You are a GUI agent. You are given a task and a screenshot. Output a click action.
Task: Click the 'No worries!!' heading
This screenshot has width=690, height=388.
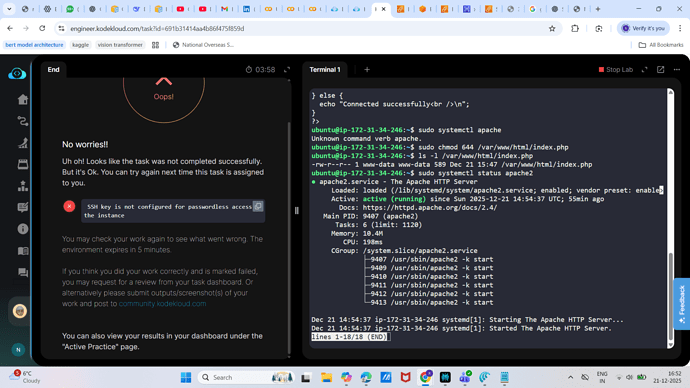(85, 144)
